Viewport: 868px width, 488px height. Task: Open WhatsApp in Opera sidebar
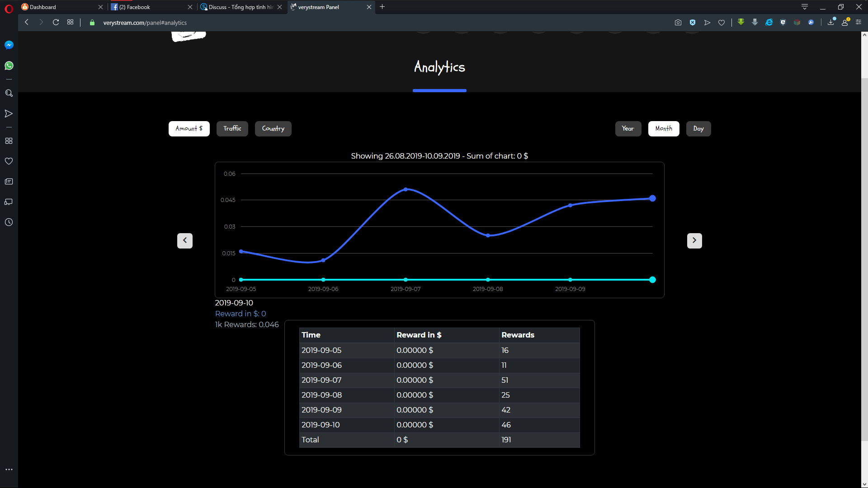point(9,66)
